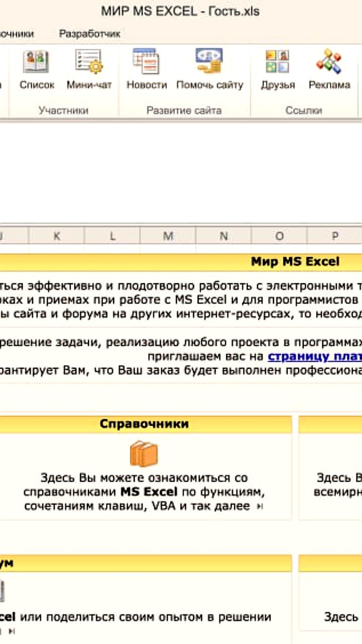
Task: Select column header K
Action: [57, 236]
